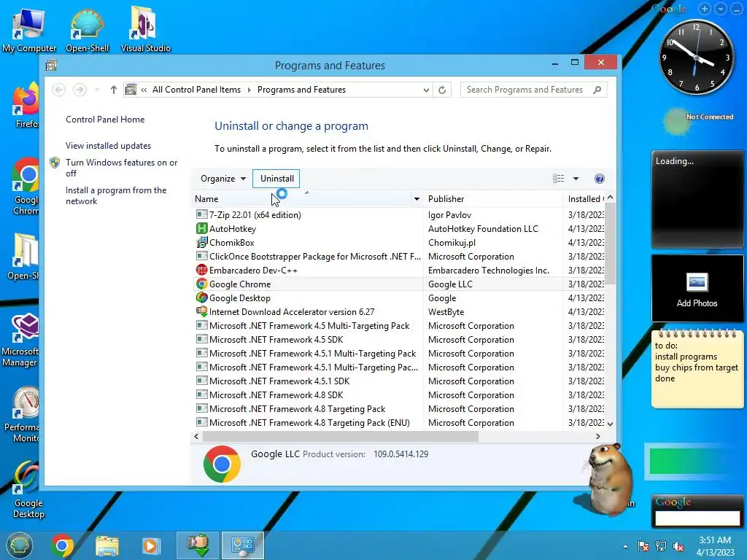Switch to Control Panel taskbar button
This screenshot has height=560, width=747.
pos(243,545)
